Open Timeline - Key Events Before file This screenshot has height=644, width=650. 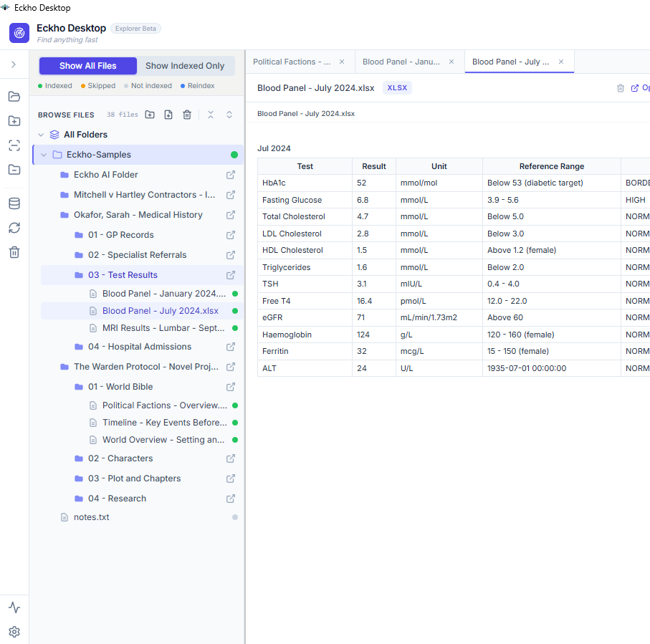pyautogui.click(x=165, y=423)
